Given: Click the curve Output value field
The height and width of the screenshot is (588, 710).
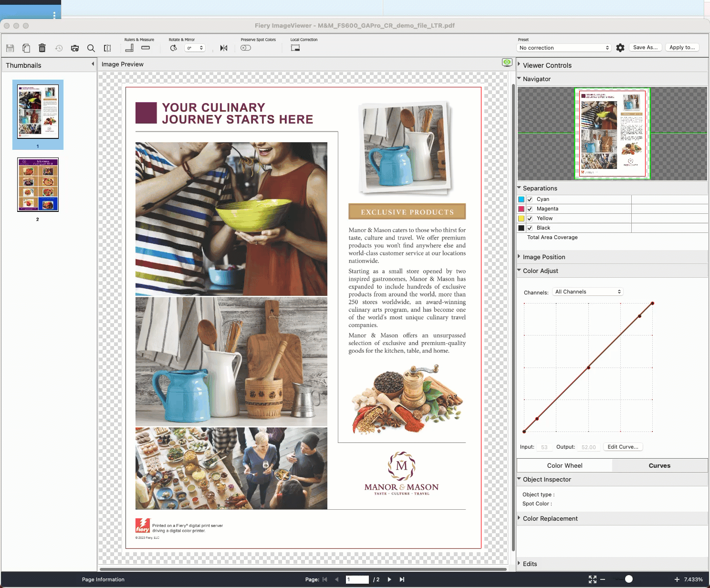Looking at the screenshot, I should point(589,447).
